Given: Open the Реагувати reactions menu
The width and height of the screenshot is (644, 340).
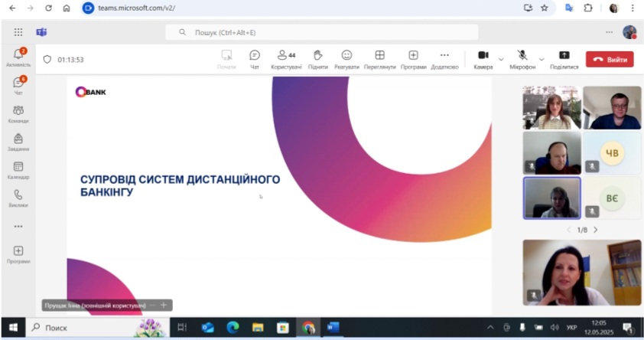Looking at the screenshot, I should click(x=346, y=58).
